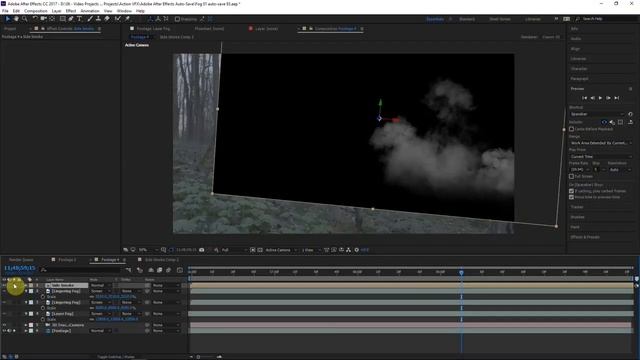Open the Effect menu
The image size is (640, 360).
tap(71, 11)
